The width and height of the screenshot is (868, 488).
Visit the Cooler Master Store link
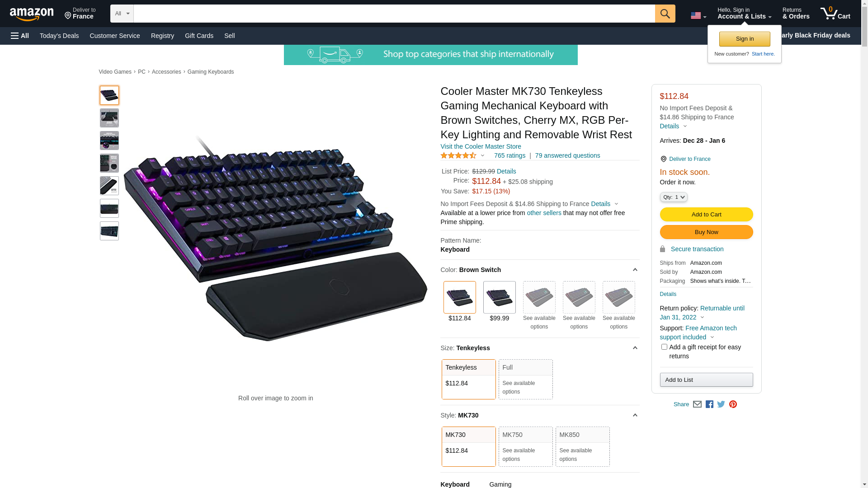(x=481, y=146)
